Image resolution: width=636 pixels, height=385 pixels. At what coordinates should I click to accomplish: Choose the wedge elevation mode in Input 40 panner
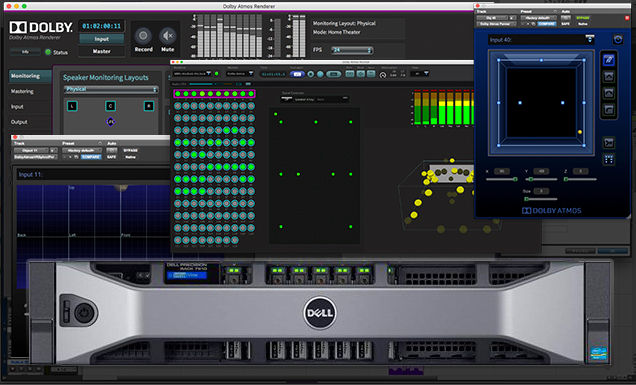(608, 77)
